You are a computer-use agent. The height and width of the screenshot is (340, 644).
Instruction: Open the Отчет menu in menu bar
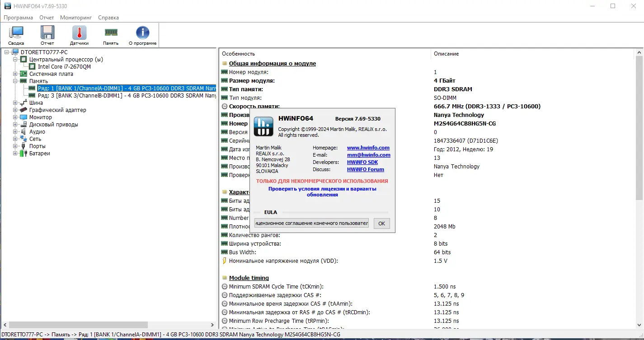(x=47, y=18)
